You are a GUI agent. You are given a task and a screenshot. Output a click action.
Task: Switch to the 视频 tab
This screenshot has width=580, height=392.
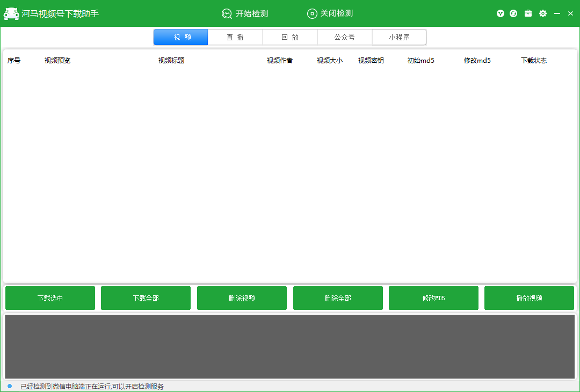click(181, 38)
